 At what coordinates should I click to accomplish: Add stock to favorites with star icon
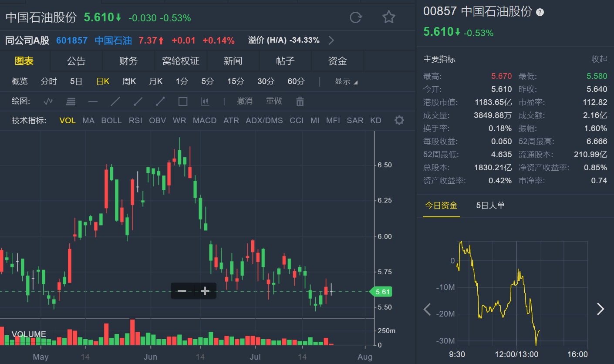(x=388, y=17)
